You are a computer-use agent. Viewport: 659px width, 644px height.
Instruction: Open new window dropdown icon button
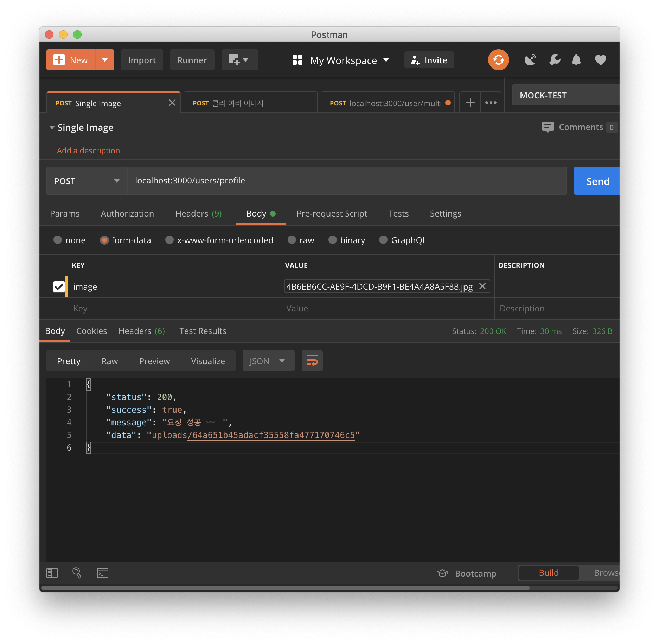[239, 60]
